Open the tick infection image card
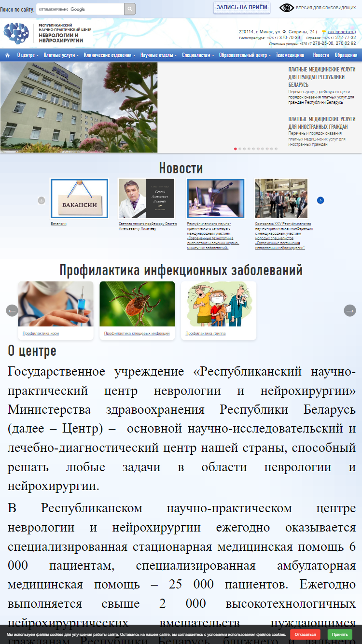 137,304
